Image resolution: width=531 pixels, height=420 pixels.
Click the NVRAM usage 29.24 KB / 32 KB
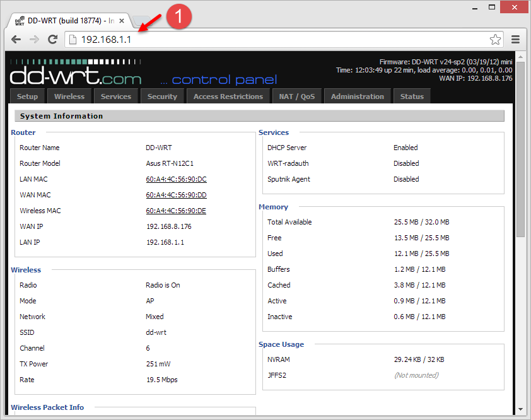419,359
